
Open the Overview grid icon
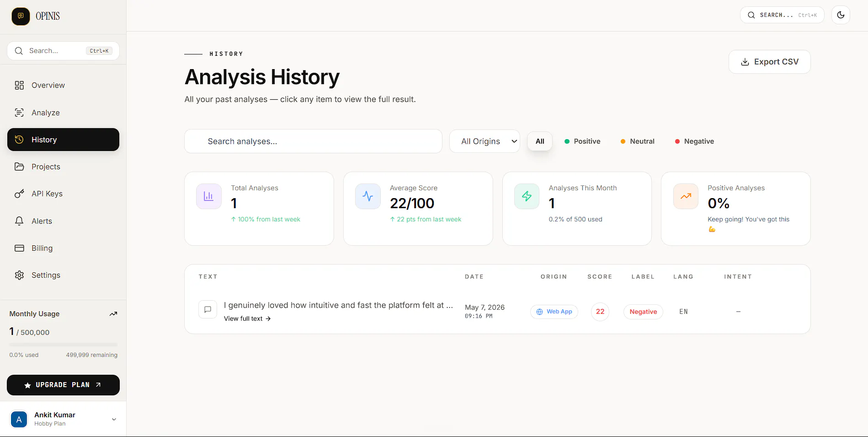tap(19, 85)
